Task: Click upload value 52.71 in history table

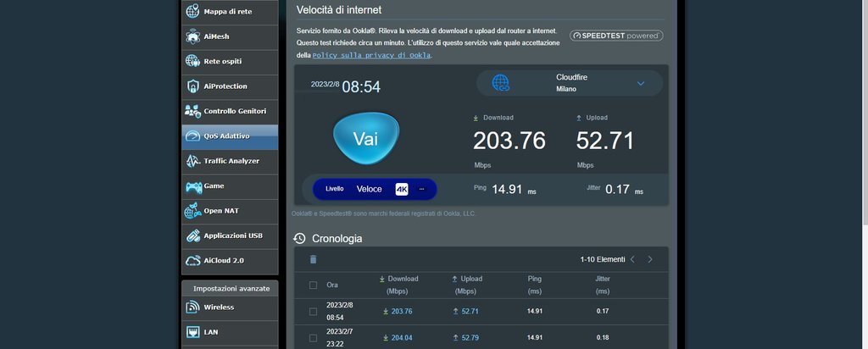Action: (470, 312)
